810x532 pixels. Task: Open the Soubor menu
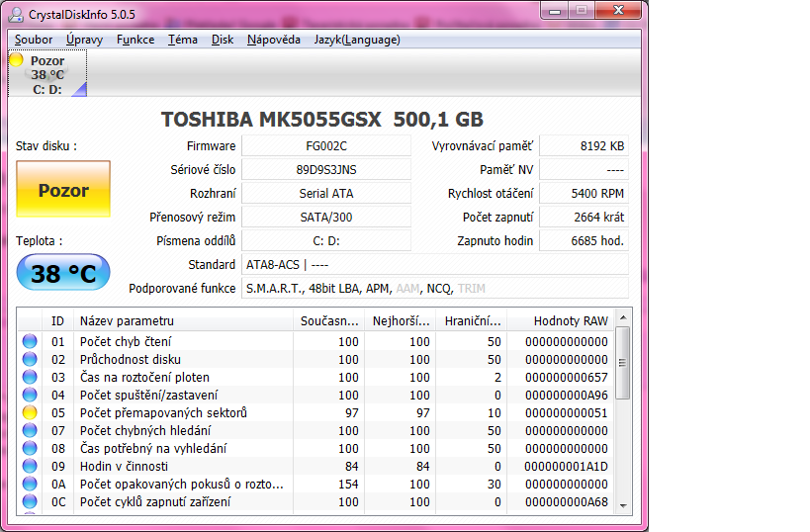pyautogui.click(x=34, y=40)
